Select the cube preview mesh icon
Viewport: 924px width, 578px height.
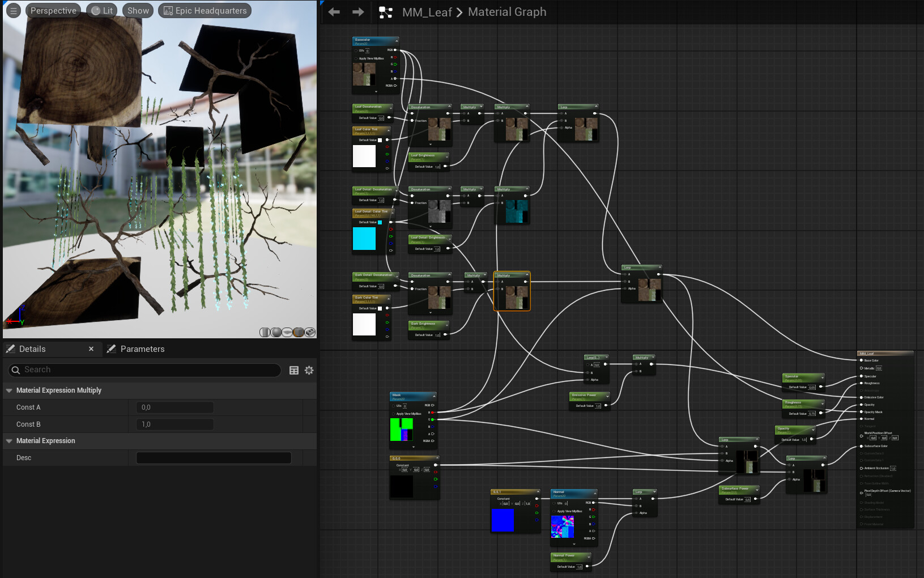click(x=299, y=332)
